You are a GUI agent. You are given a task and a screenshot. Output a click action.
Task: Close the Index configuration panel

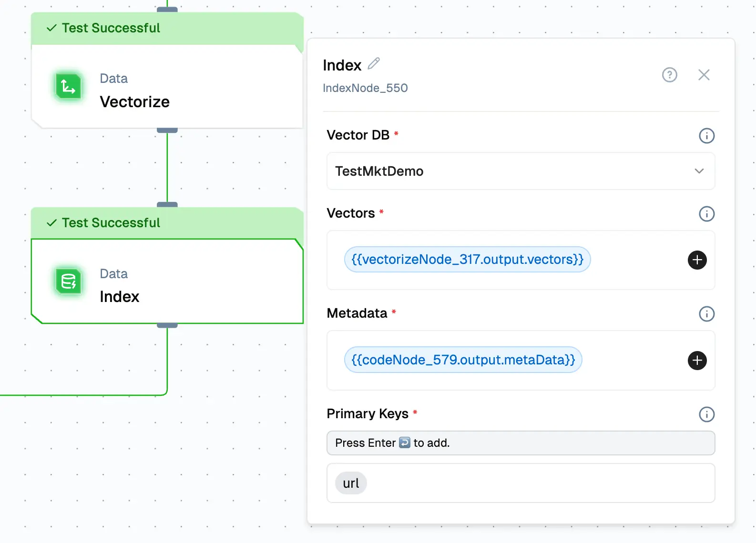(x=704, y=75)
